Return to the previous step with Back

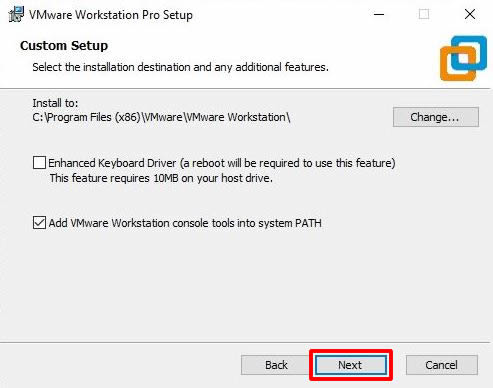276,365
